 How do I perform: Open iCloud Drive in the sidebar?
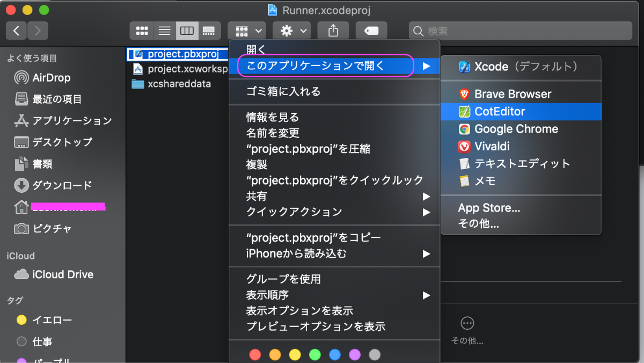pos(54,274)
